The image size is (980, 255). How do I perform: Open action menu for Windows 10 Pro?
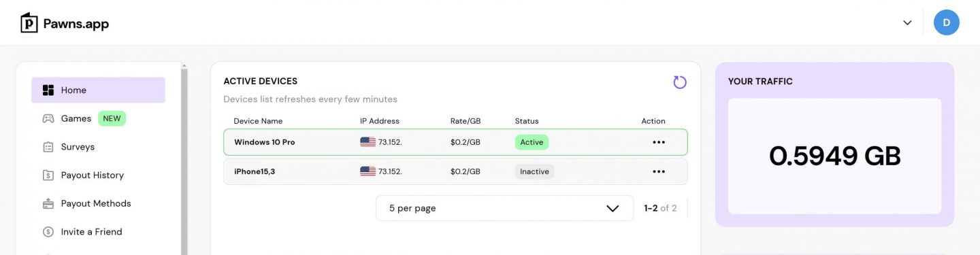tap(659, 142)
